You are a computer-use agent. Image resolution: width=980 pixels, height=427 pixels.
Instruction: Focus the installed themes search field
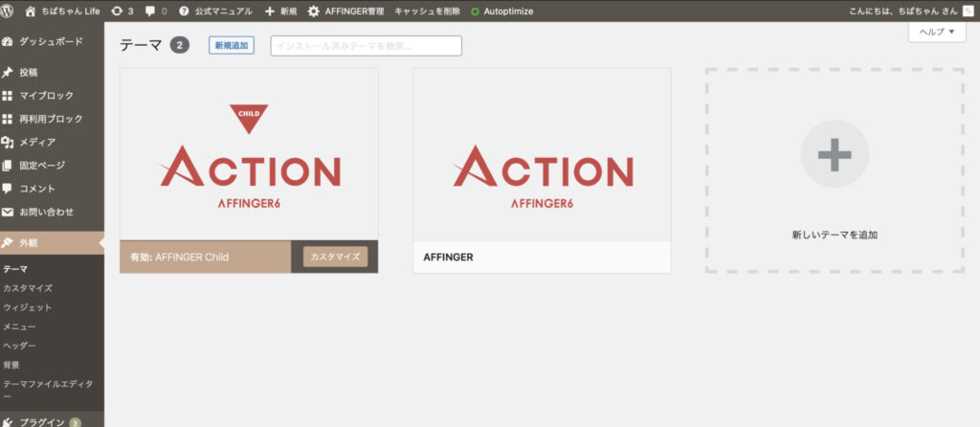367,46
